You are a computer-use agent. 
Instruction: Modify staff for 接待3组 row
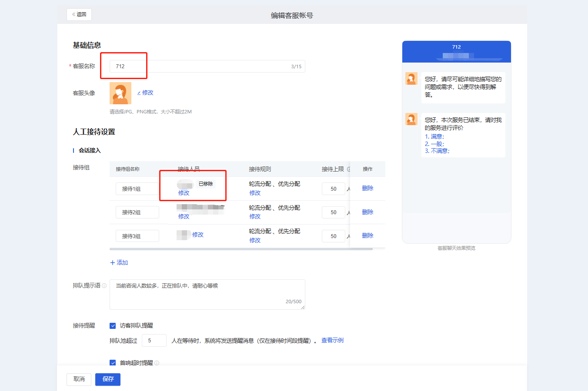(x=198, y=235)
